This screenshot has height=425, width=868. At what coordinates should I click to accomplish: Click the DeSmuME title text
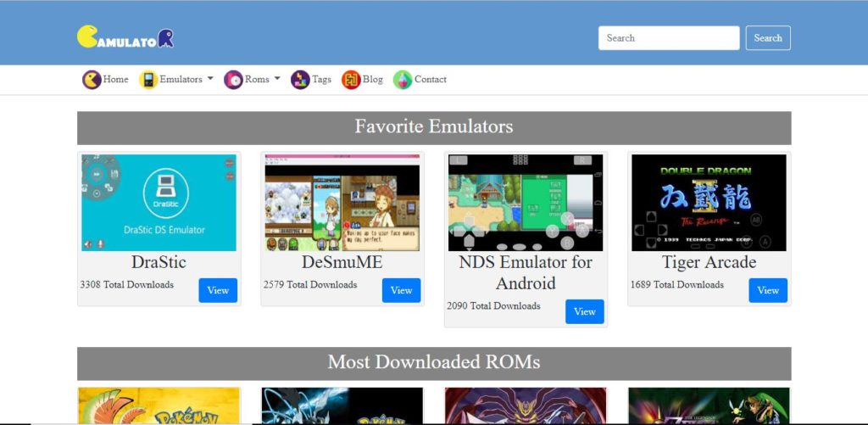click(x=342, y=262)
